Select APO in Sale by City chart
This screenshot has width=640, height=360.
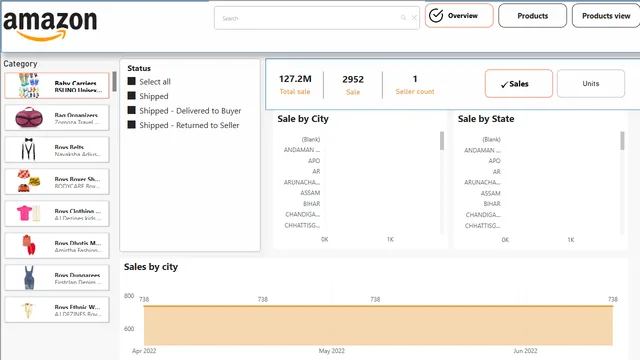click(314, 161)
